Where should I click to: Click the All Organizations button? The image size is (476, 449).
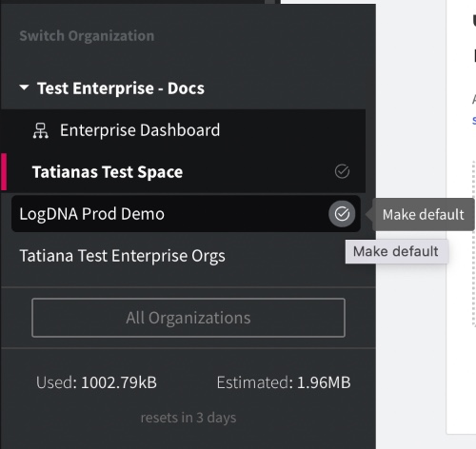188,318
